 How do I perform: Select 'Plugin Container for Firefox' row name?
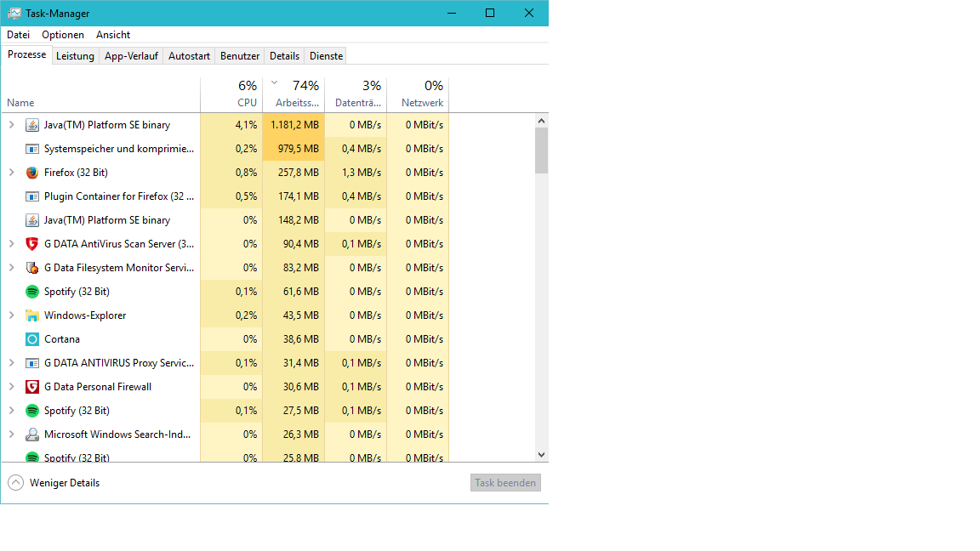click(x=119, y=196)
